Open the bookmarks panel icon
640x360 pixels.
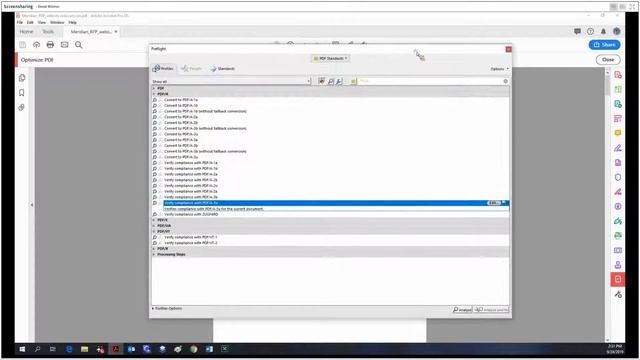(22, 93)
